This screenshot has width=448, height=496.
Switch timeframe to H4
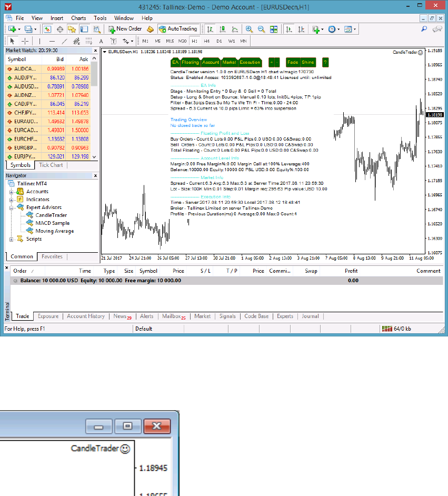coord(207,41)
